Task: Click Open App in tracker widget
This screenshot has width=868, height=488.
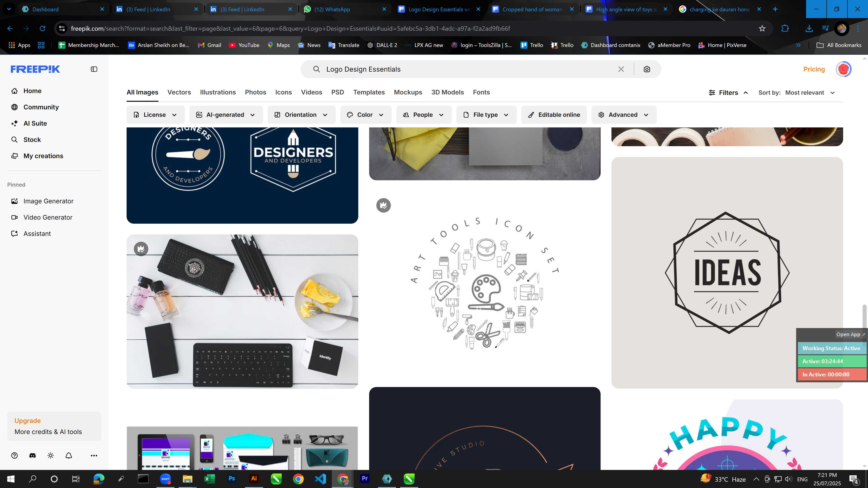Action: [850, 334]
